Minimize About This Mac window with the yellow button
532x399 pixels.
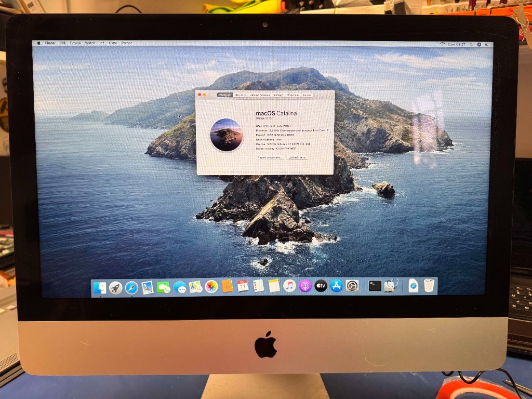pos(205,95)
